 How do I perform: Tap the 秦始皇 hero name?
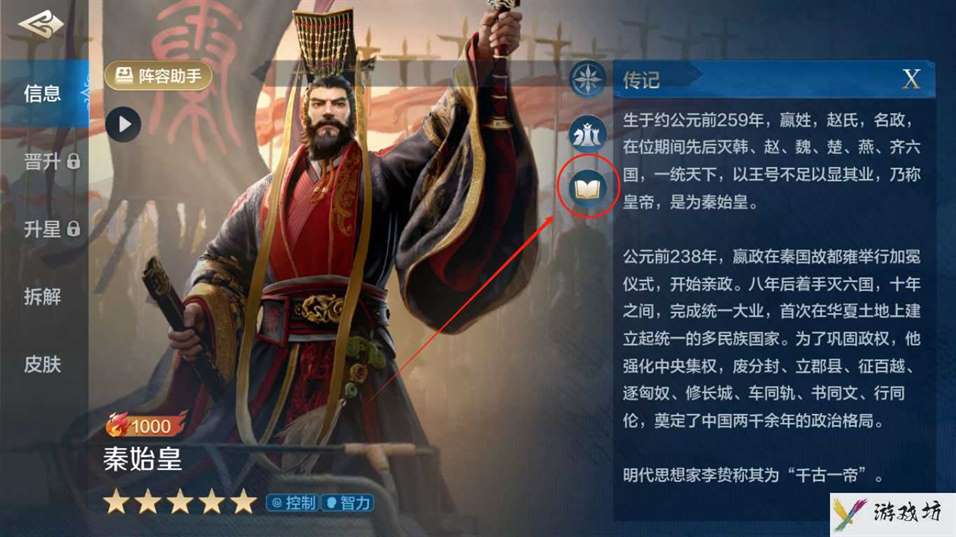[143, 459]
